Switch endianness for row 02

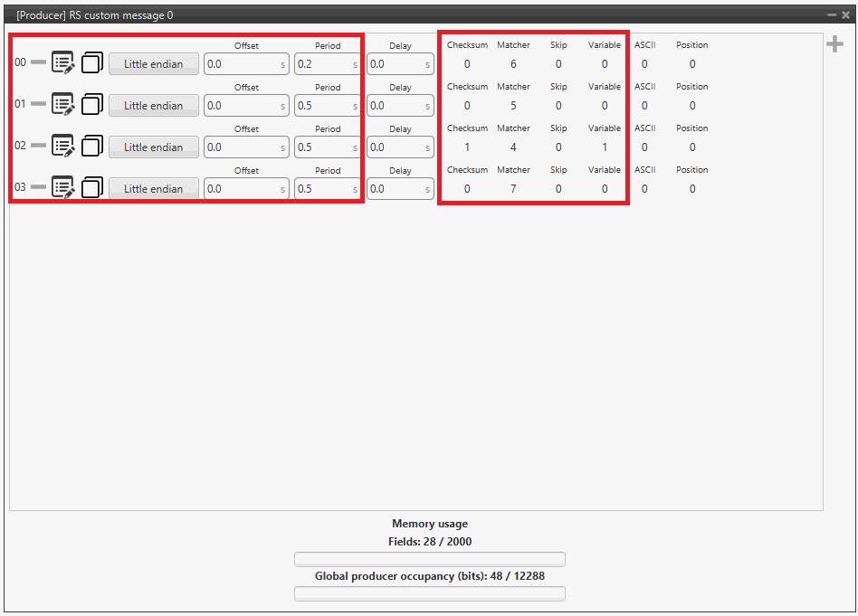point(153,147)
